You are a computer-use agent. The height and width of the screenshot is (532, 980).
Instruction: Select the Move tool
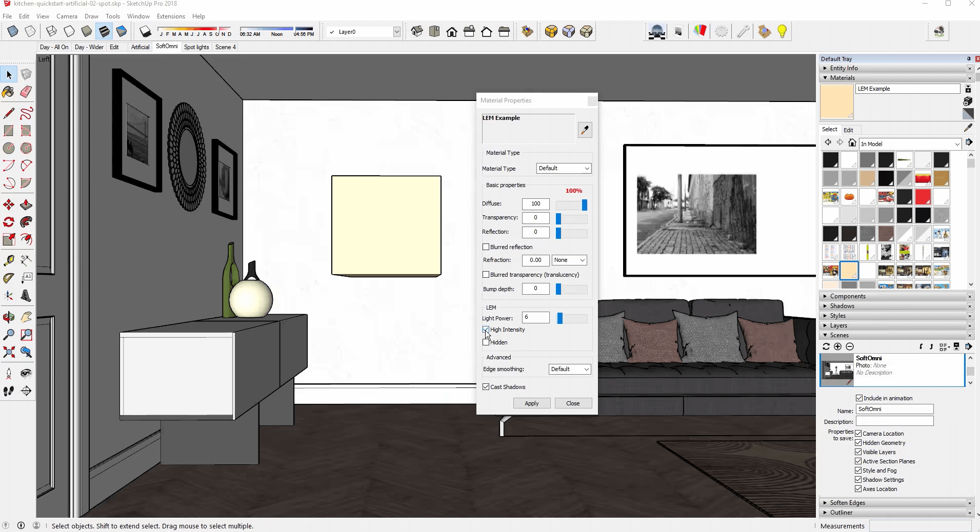(9, 205)
